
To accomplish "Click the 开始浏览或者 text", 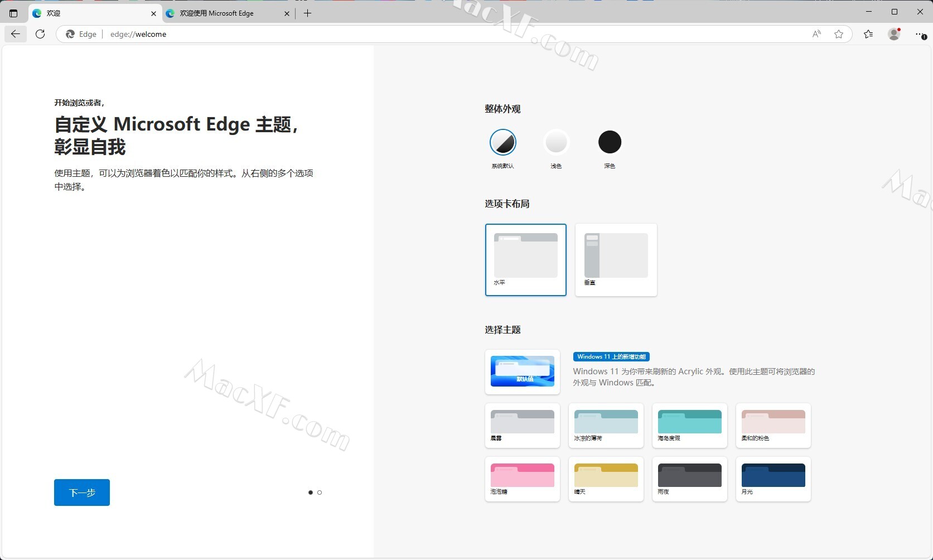I will [79, 103].
